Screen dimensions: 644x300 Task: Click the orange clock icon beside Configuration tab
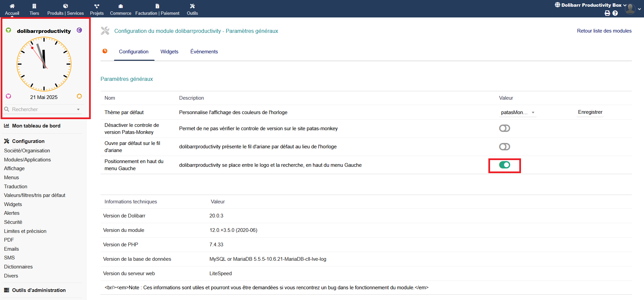click(x=105, y=51)
